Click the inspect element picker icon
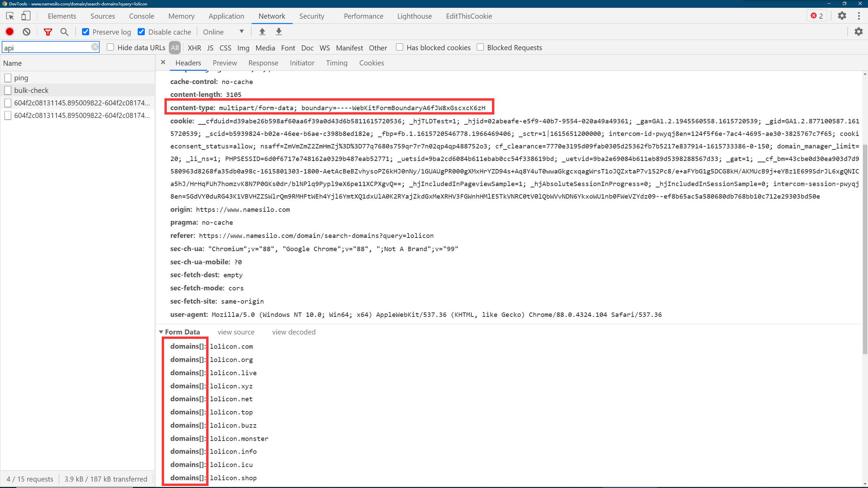The width and height of the screenshot is (868, 488). tap(10, 16)
